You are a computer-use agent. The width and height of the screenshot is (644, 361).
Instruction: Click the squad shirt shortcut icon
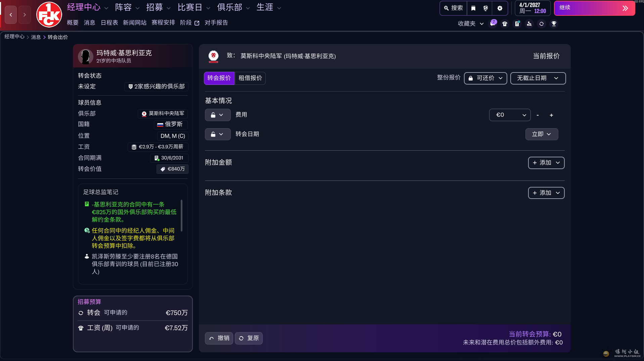[x=505, y=24]
